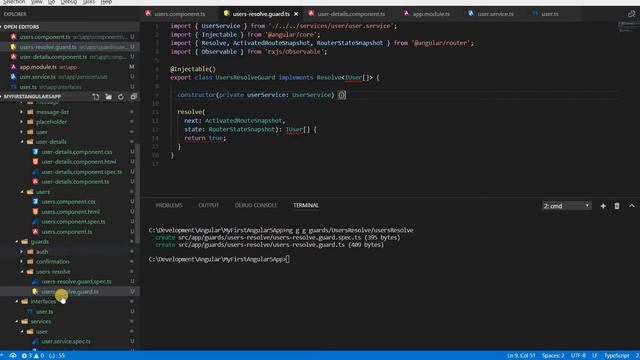Image resolution: width=640 pixels, height=360 pixels.
Task: Collapse the guards folder
Action: (x=39, y=242)
